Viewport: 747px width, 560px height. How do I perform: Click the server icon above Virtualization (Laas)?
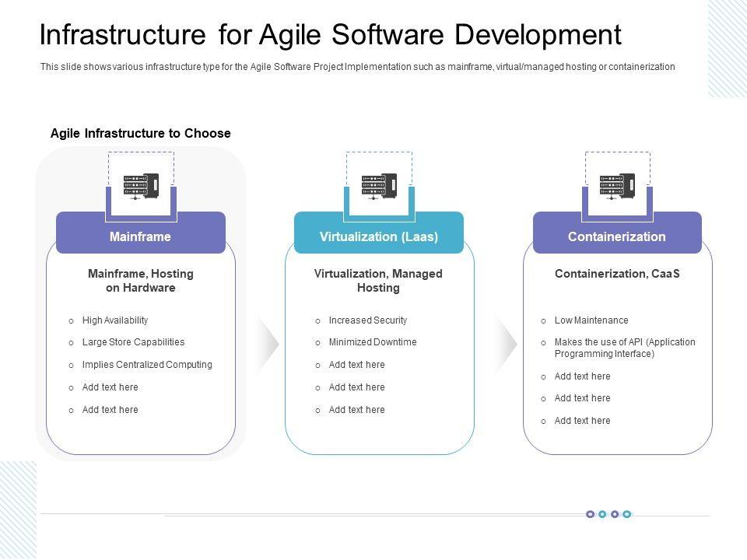click(x=379, y=186)
